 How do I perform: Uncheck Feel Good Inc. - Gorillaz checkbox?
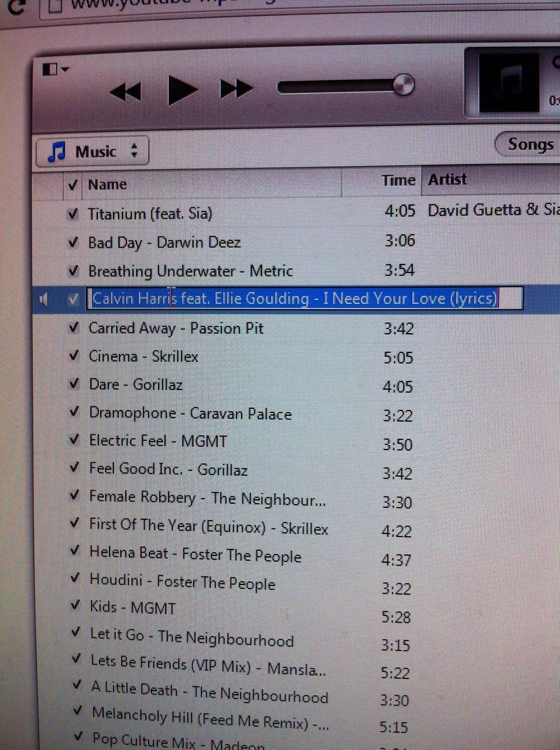click(x=74, y=467)
